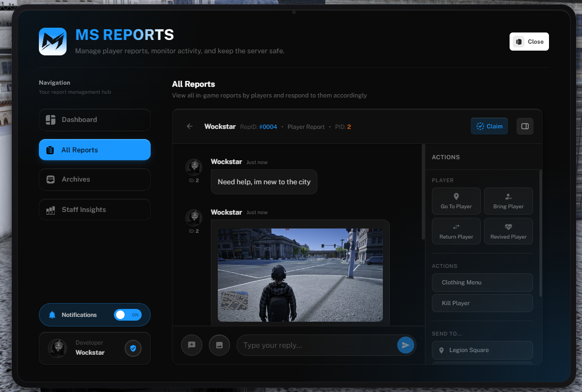Click the Return Player action

tap(456, 231)
